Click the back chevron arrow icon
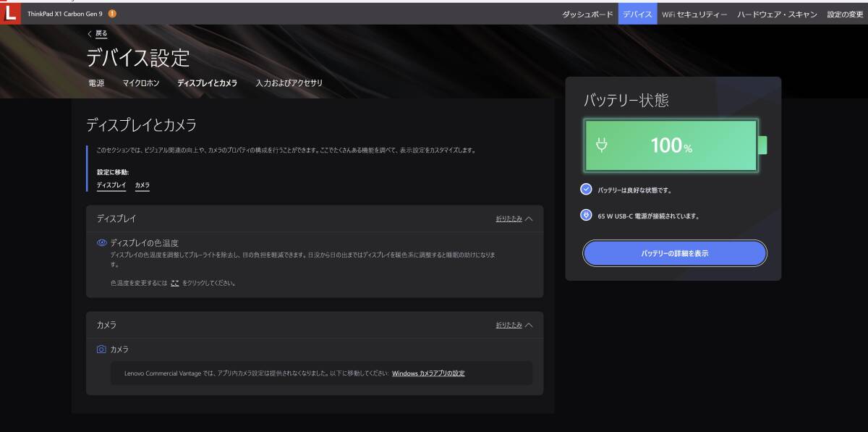The image size is (868, 432). pyautogui.click(x=90, y=33)
